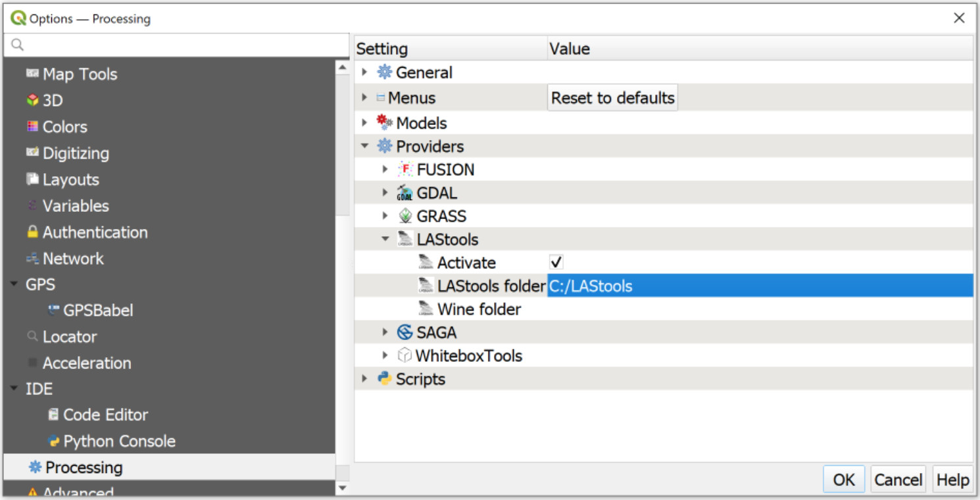Click the Value column header
980x500 pixels.
coord(760,49)
